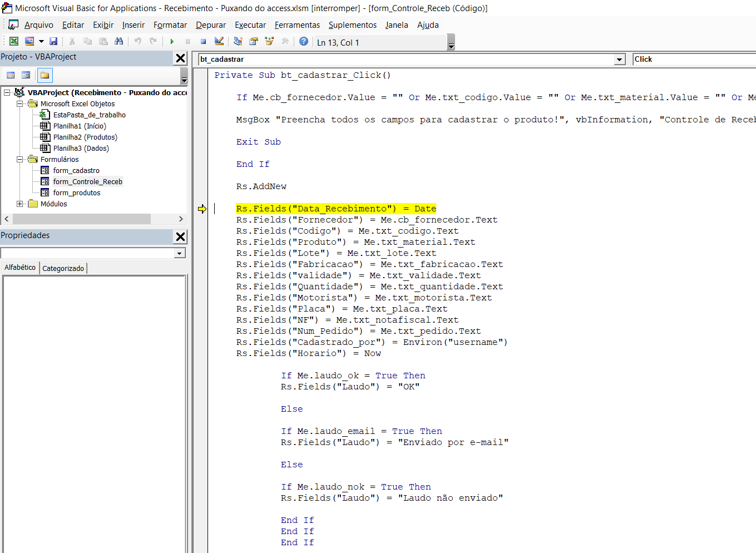
Task: Select form_Controle_Receb in the project tree
Action: click(88, 181)
